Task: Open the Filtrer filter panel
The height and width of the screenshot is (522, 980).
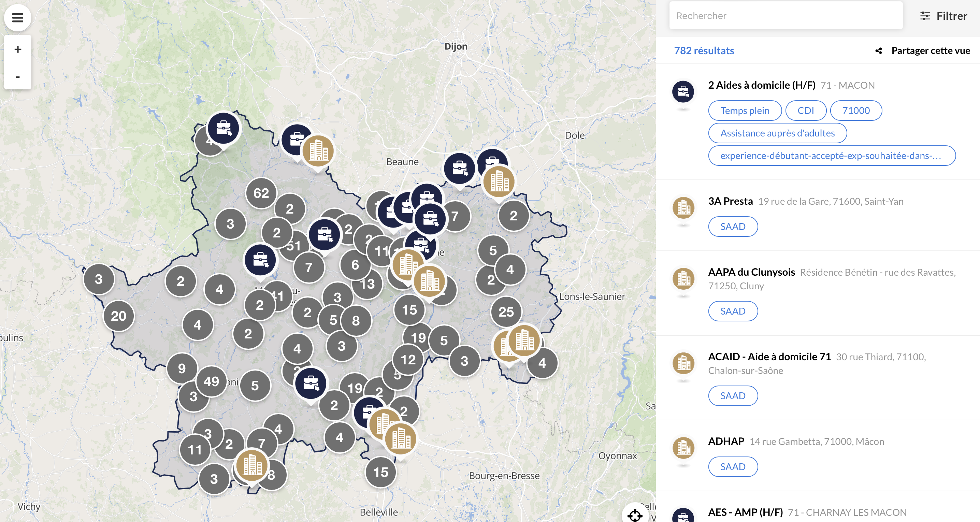Action: point(943,16)
